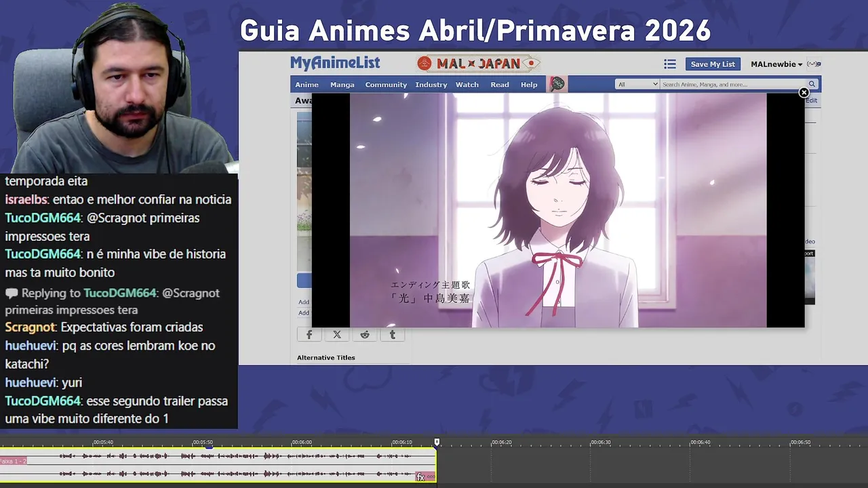
Task: Expand the MALnewbie profile dropdown
Action: click(776, 64)
